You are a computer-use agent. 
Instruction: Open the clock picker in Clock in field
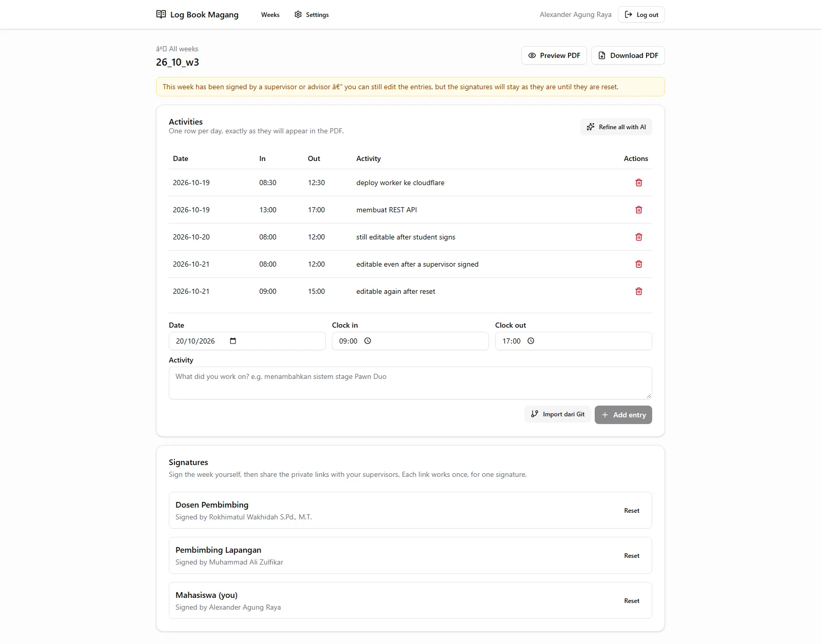pos(367,341)
